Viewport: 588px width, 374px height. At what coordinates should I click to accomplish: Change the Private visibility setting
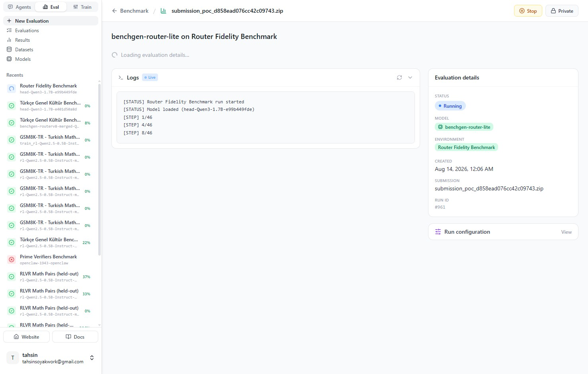[x=562, y=11]
